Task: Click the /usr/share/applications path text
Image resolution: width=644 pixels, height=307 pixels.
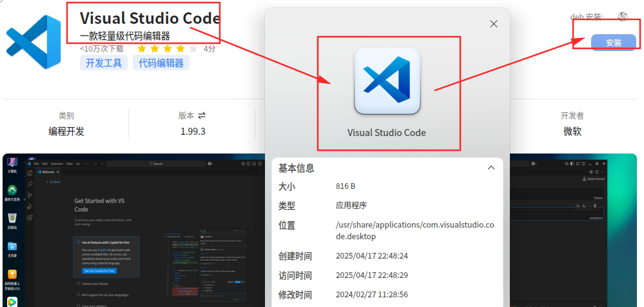Action: click(x=415, y=230)
